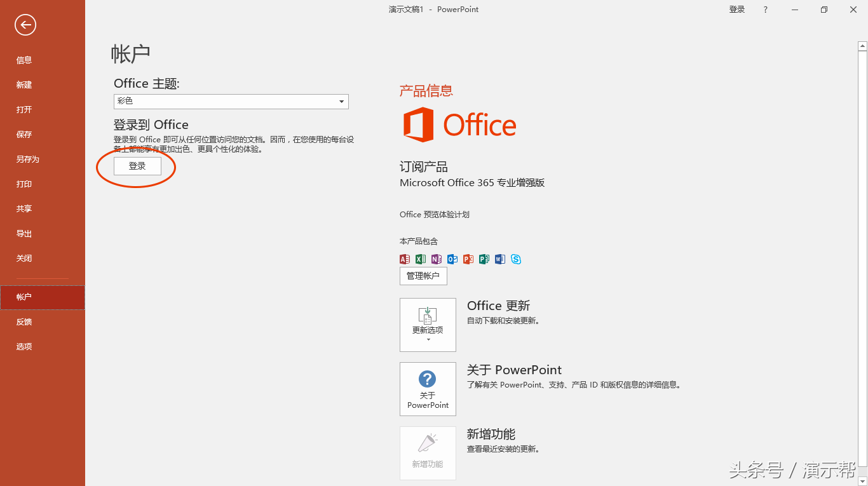The width and height of the screenshot is (868, 486).
Task: Open the 反馈 feedback page
Action: click(43, 322)
